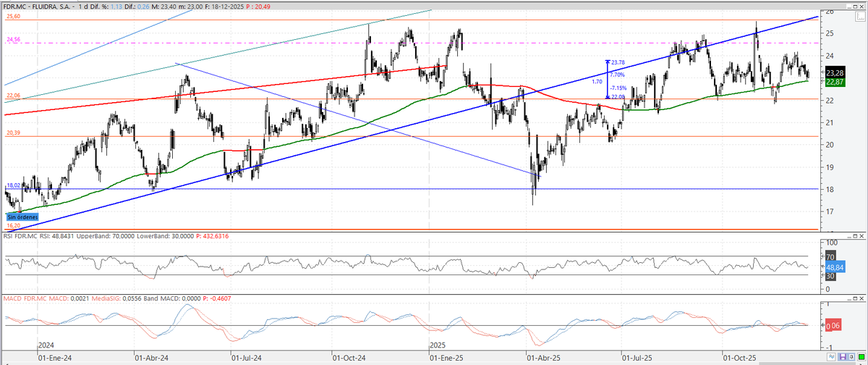
Task: Click the 24,56 dashed level label
Action: tap(12, 41)
